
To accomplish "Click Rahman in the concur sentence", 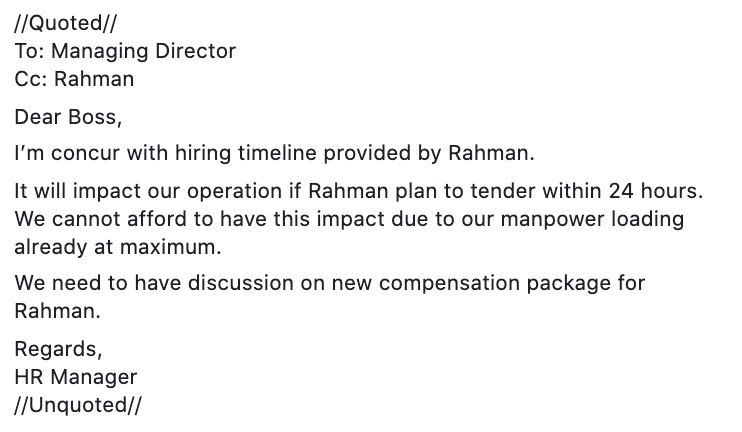I will point(491,153).
